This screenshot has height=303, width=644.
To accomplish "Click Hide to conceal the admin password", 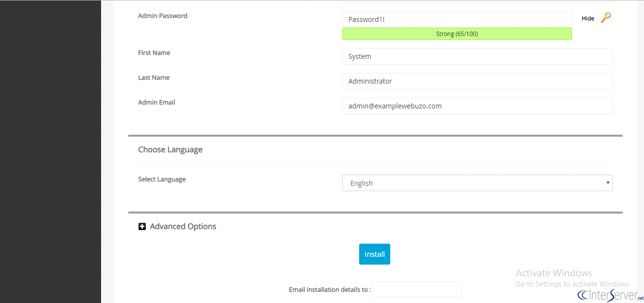I will pos(588,18).
